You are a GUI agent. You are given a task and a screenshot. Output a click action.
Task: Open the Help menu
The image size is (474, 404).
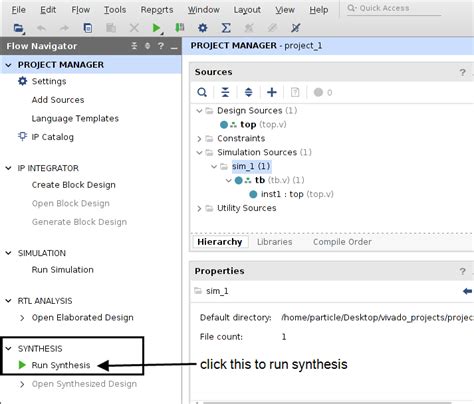coord(319,10)
